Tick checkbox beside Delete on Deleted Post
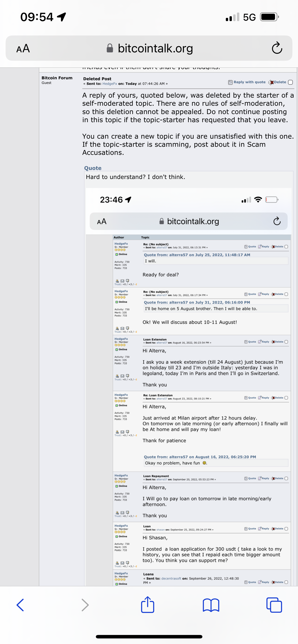 291,82
